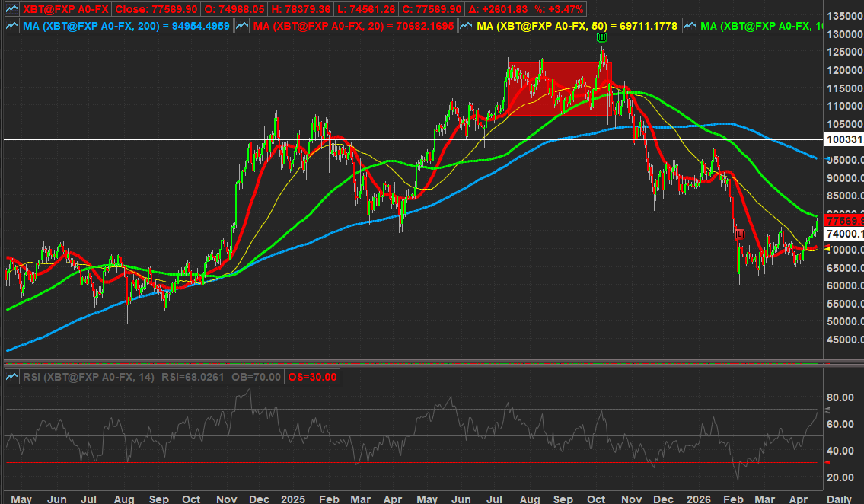Click the green MA indicator icon
Viewport: 864px width, 504px height.
[x=690, y=25]
